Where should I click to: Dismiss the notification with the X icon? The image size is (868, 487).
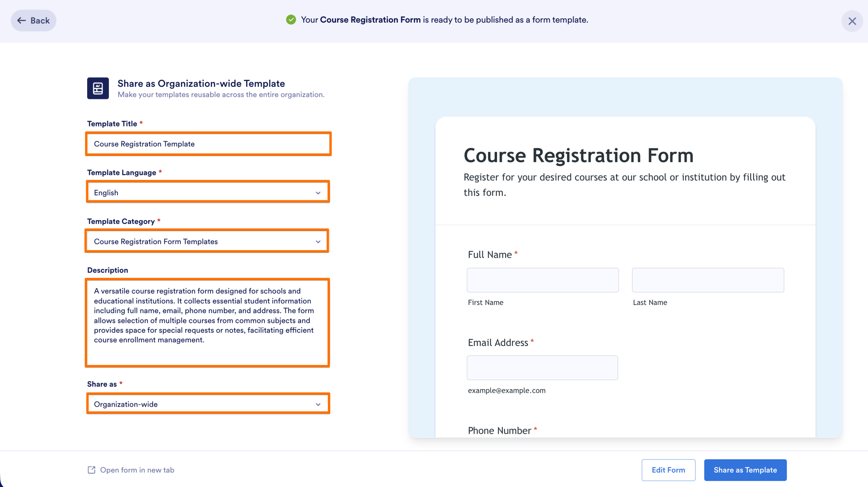point(852,21)
